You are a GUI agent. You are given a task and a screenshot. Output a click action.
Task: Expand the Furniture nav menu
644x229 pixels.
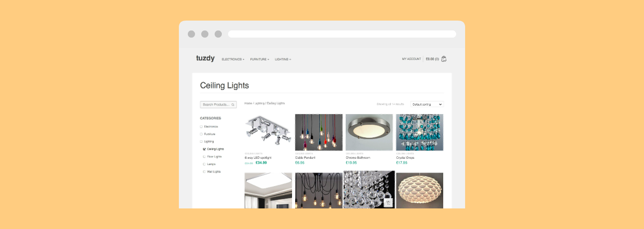click(x=260, y=59)
